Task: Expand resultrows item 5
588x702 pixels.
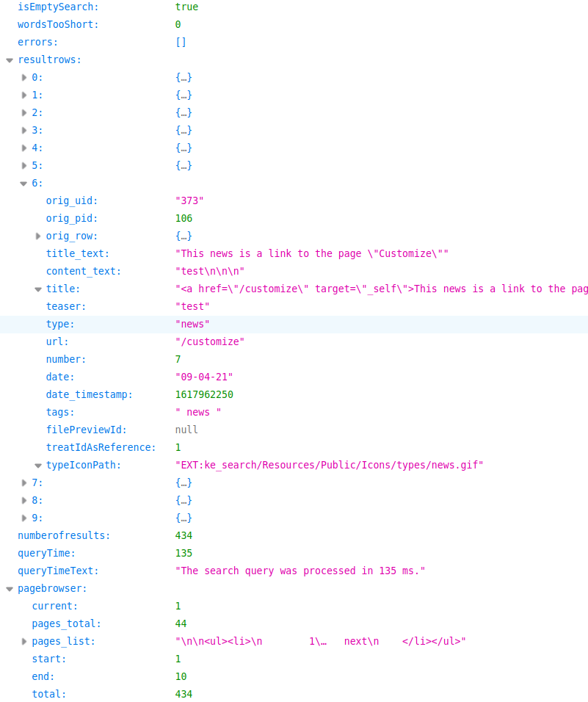Action: point(24,166)
